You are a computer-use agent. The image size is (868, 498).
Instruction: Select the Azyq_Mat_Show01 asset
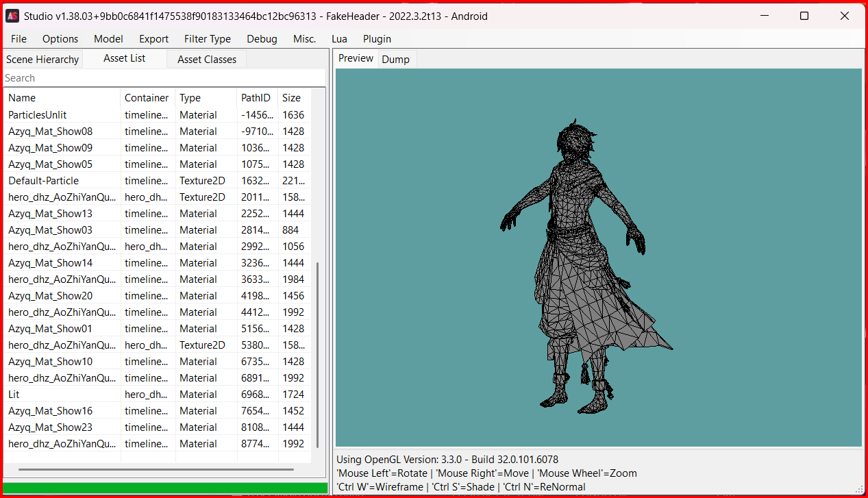coord(157,329)
